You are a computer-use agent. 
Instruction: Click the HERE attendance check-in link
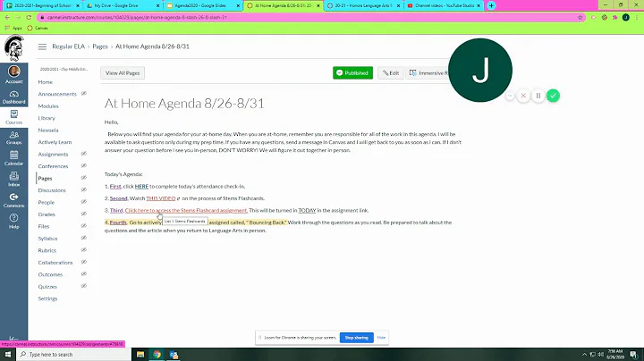[x=141, y=186]
